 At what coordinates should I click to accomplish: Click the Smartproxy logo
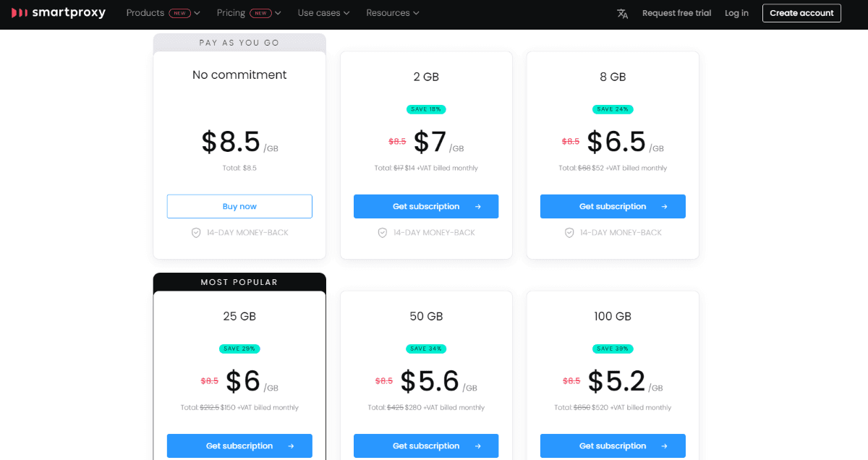[59, 13]
